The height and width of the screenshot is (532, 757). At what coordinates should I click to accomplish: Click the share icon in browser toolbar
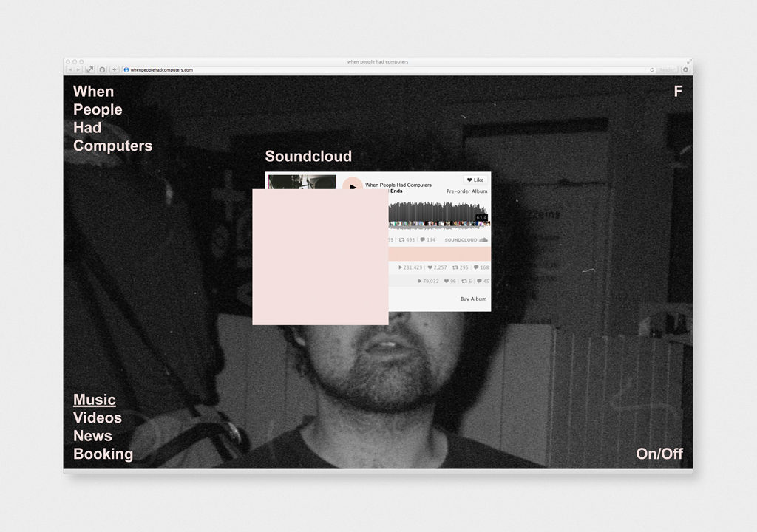tap(90, 69)
